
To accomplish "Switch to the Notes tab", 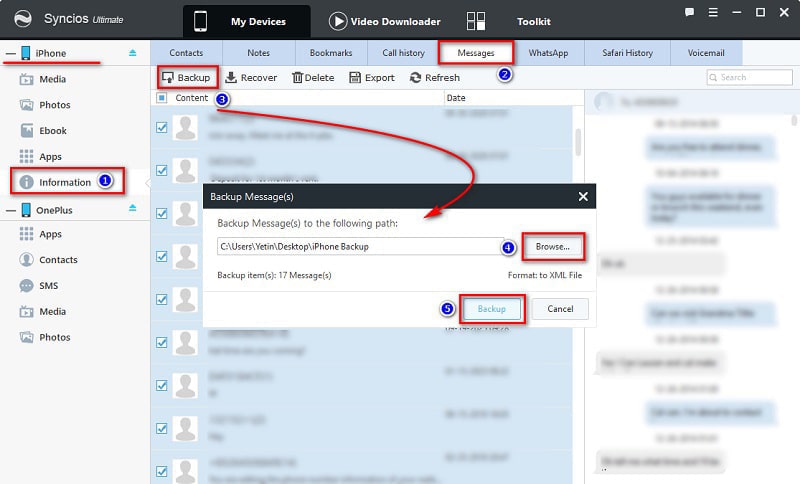I will (259, 53).
